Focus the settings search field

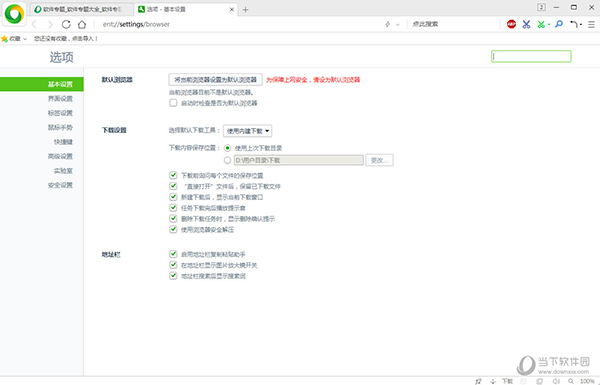click(531, 56)
